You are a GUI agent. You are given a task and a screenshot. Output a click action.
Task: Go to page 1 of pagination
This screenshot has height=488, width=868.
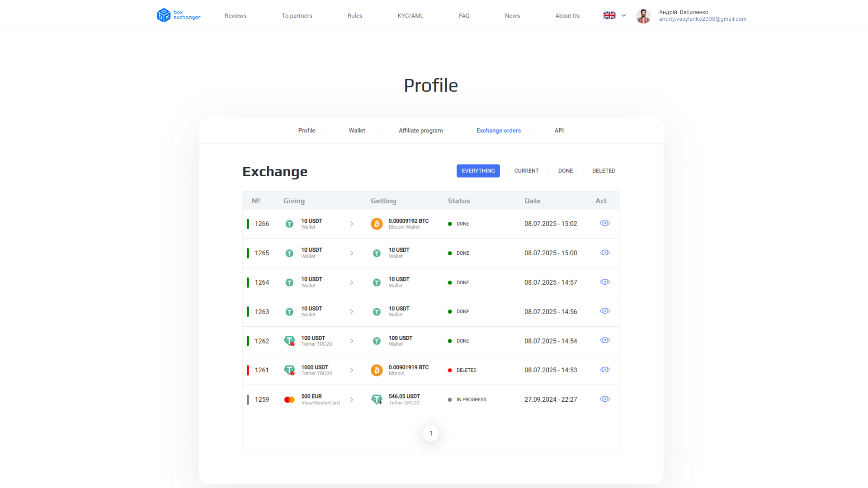pyautogui.click(x=430, y=433)
